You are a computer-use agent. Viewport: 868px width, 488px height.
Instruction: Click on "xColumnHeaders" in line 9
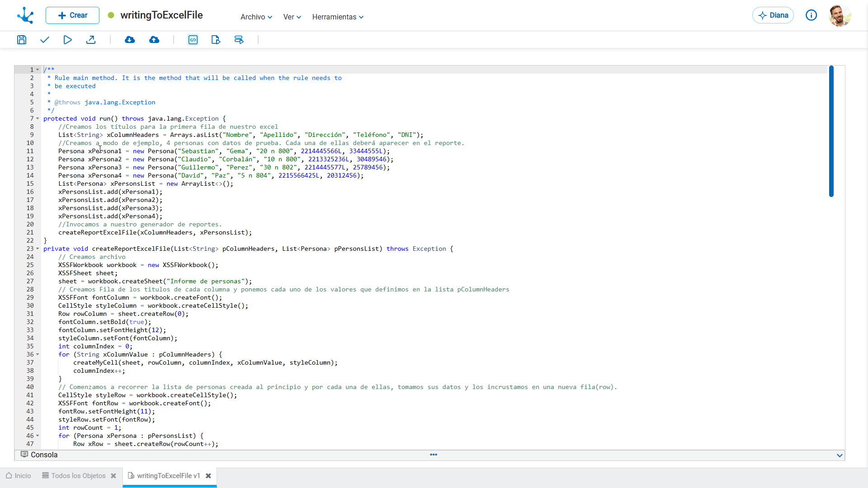pyautogui.click(x=133, y=135)
